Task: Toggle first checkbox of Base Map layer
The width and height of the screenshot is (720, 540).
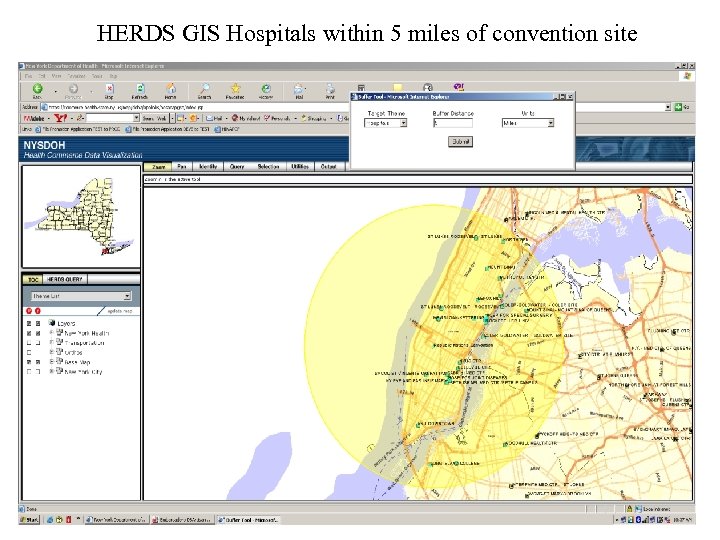Action: (x=29, y=362)
